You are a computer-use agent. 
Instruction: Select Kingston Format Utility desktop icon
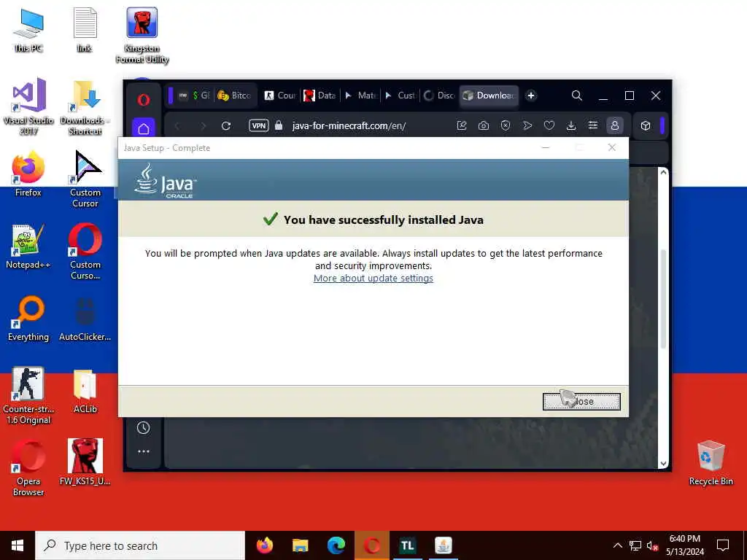(x=142, y=35)
